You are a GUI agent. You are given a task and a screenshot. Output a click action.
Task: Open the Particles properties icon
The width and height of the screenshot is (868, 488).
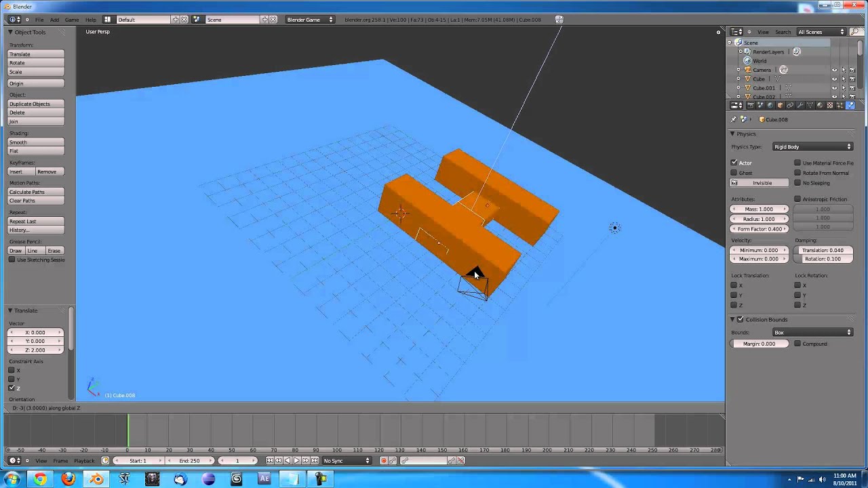840,105
